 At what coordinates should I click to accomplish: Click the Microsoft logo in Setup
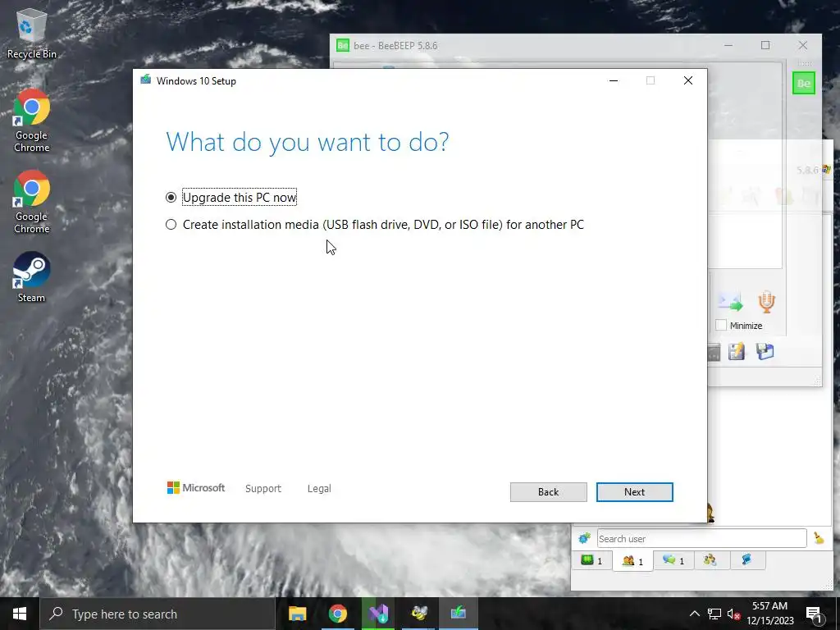[196, 487]
